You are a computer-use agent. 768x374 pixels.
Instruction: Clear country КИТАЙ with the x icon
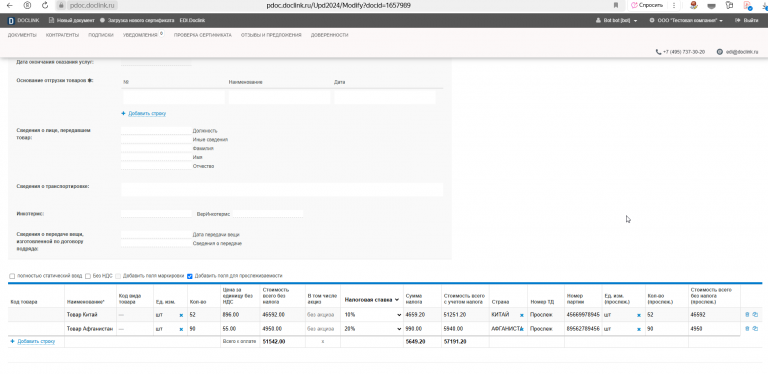pyautogui.click(x=521, y=315)
